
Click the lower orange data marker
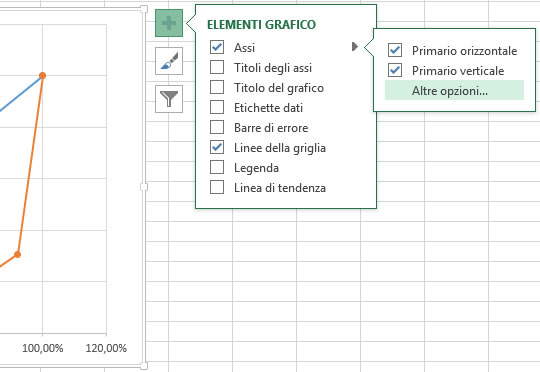click(18, 255)
